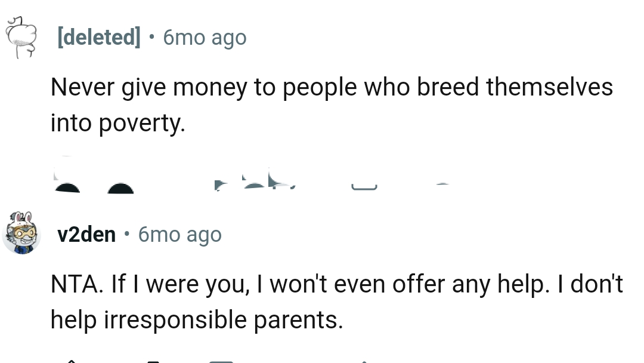This screenshot has height=363, width=644.
Task: Click the first comment's 6mo ago timestamp
Action: click(x=205, y=37)
